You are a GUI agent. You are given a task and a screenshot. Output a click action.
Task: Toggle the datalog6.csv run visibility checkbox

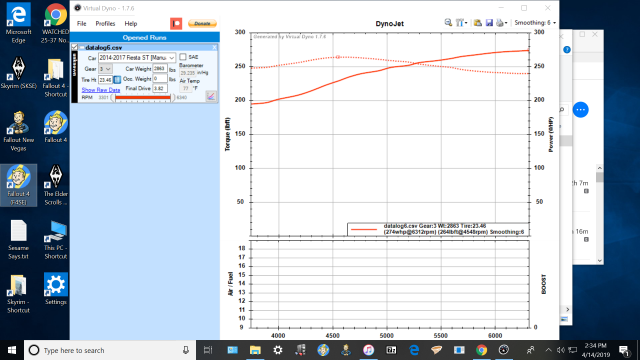click(75, 47)
